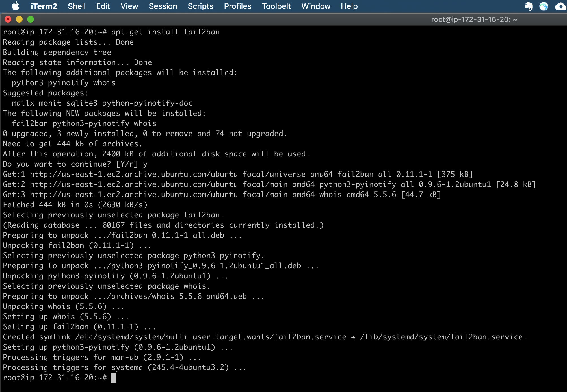
Task: Click the Get:2 python3-pyinotify archive URL
Action: tap(134, 184)
